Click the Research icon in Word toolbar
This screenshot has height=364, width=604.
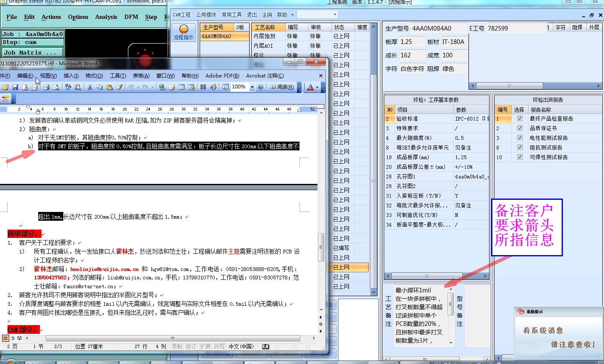[78, 87]
